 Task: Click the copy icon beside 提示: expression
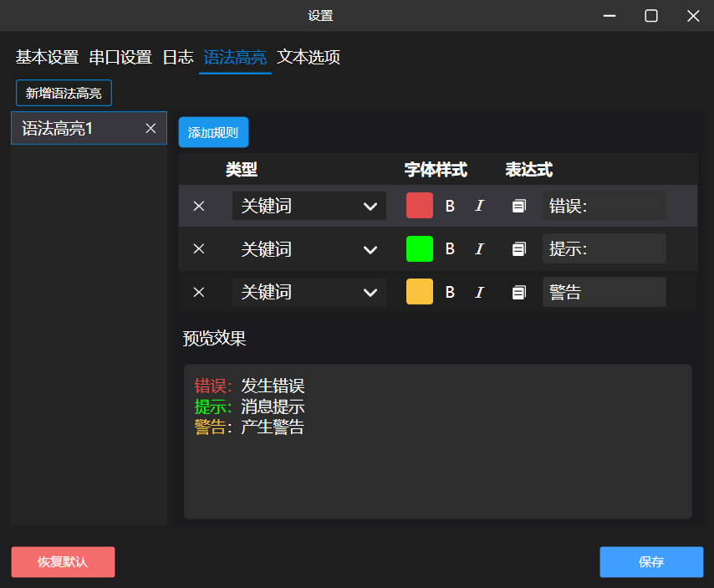(518, 248)
